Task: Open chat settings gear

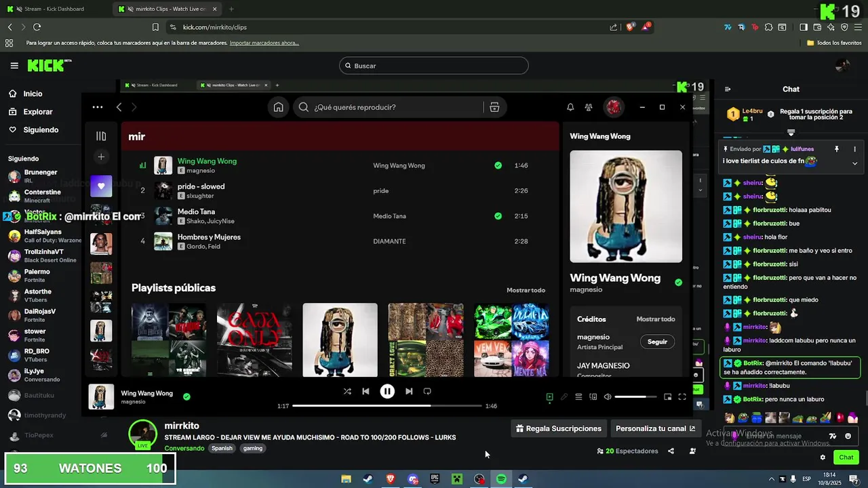Action: (823, 457)
